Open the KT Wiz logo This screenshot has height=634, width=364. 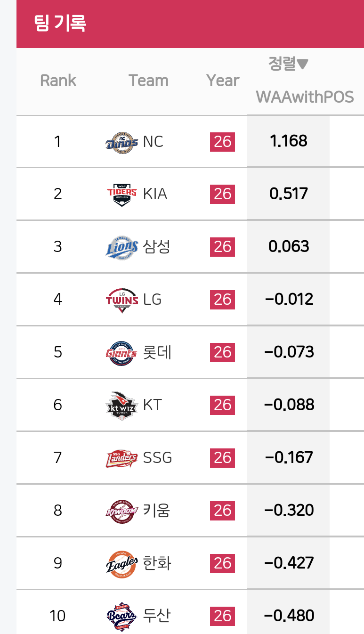click(x=122, y=405)
